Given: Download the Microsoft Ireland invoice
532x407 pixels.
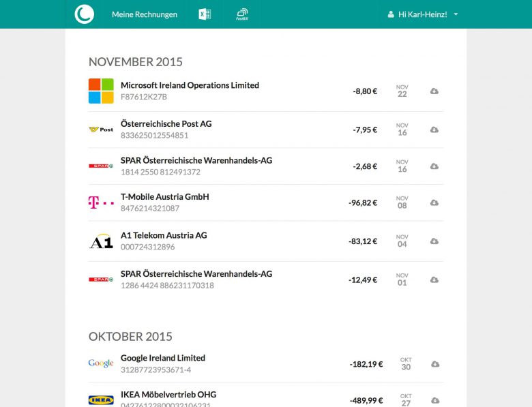Looking at the screenshot, I should point(434,91).
